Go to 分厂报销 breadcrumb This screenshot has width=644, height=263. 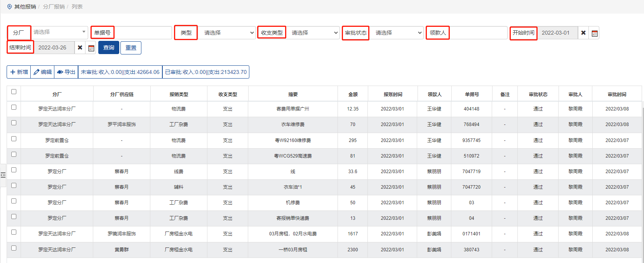pos(54,7)
